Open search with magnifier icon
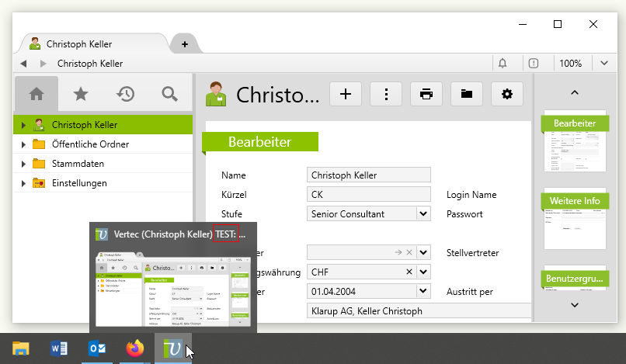Screen dimensions: 626x364 click(x=169, y=94)
